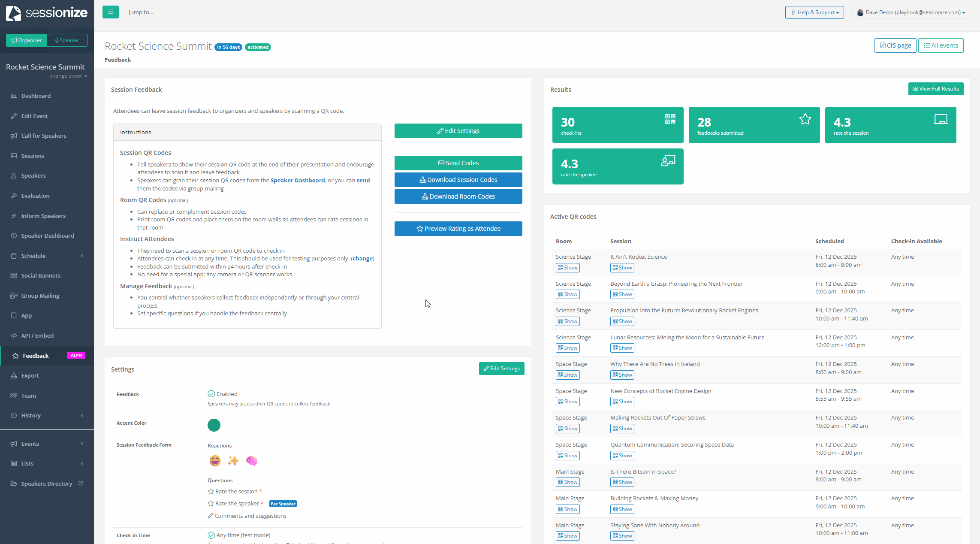Click the Jump to search field
980x544 pixels.
tap(141, 12)
